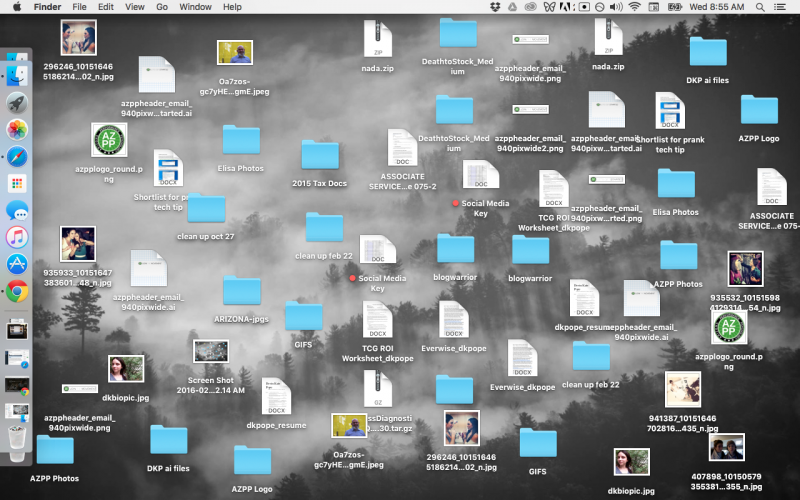Select the dkbiopic.jpg thumbnail on left
The image size is (800, 500).
tap(127, 369)
